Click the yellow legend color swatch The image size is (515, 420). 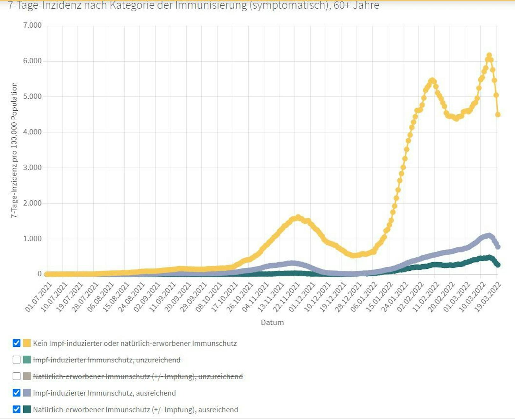[x=27, y=343]
